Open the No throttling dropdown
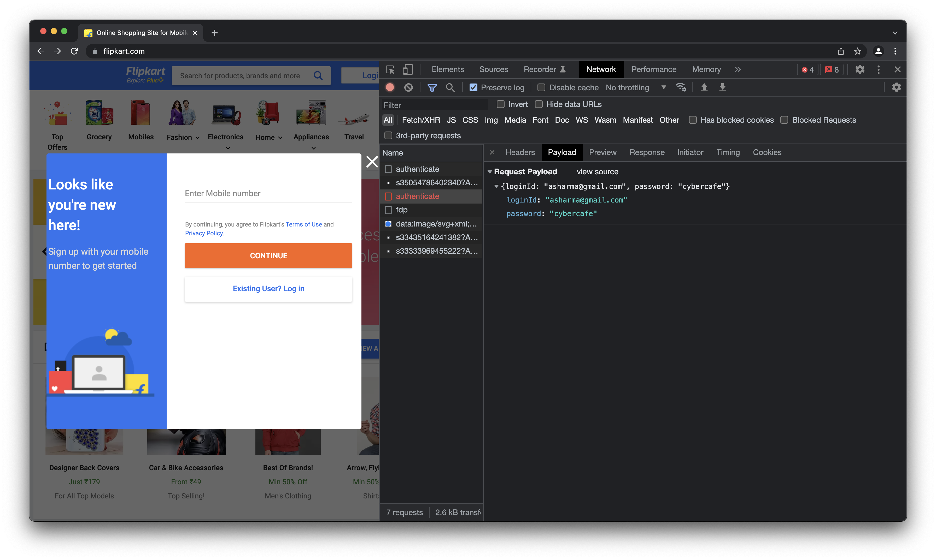Viewport: 936px width, 560px height. point(636,87)
